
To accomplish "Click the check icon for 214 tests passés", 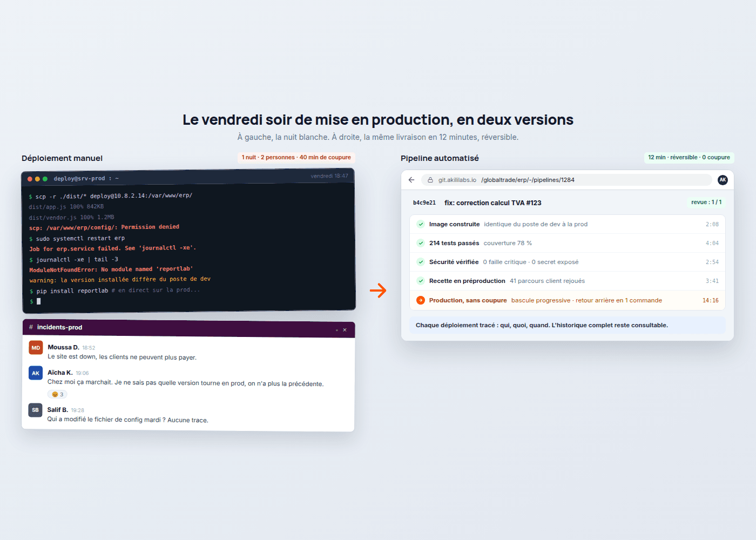I will coord(421,243).
